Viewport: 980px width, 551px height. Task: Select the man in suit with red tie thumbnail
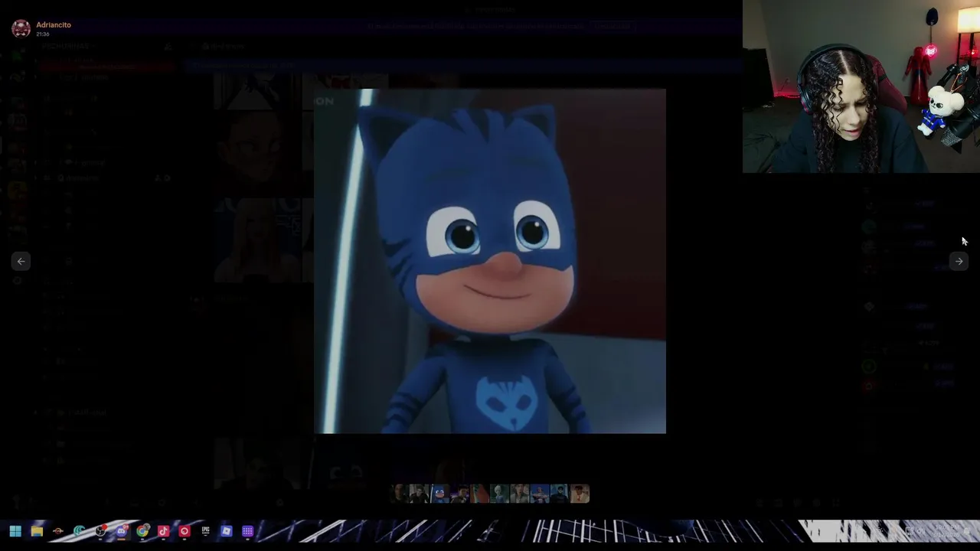coord(580,494)
